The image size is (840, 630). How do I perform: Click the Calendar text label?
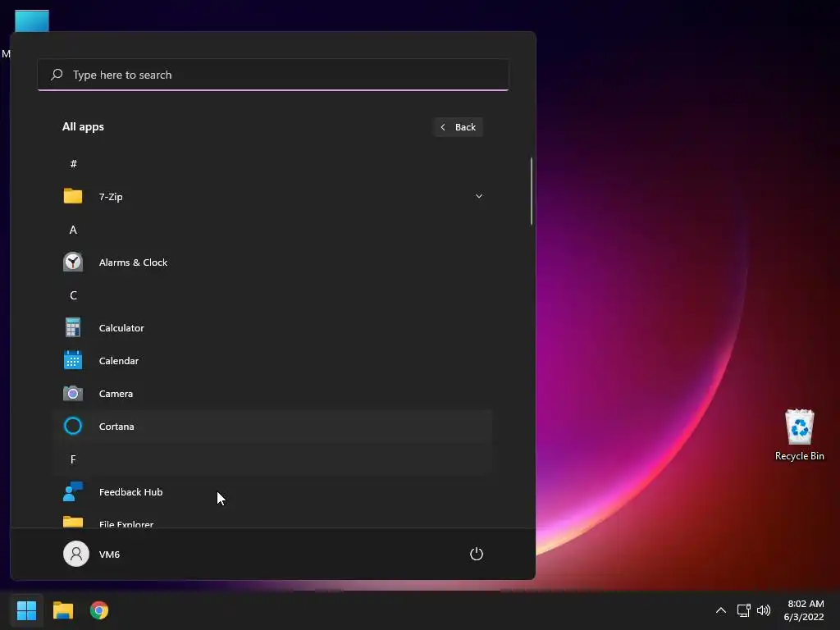point(118,361)
